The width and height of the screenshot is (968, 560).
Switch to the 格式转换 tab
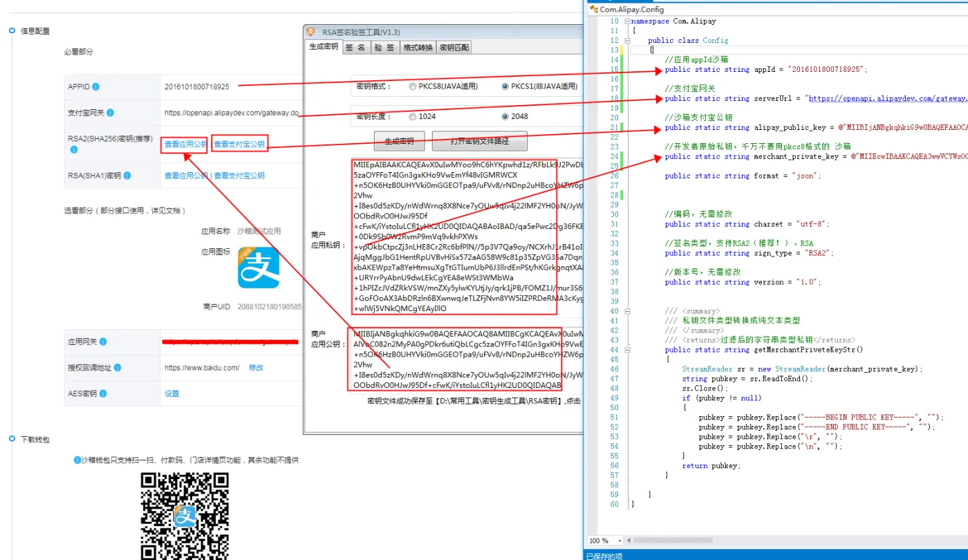pos(418,47)
